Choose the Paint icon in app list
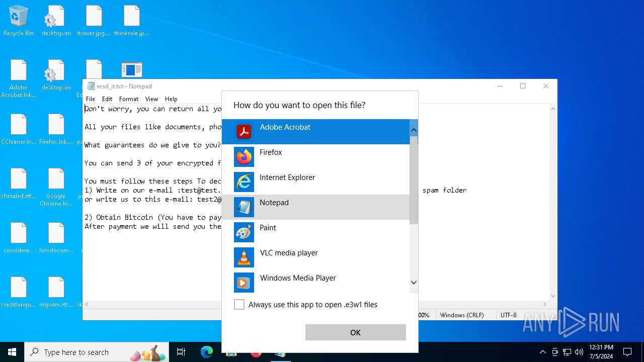Image resolution: width=644 pixels, height=362 pixels. (x=244, y=232)
